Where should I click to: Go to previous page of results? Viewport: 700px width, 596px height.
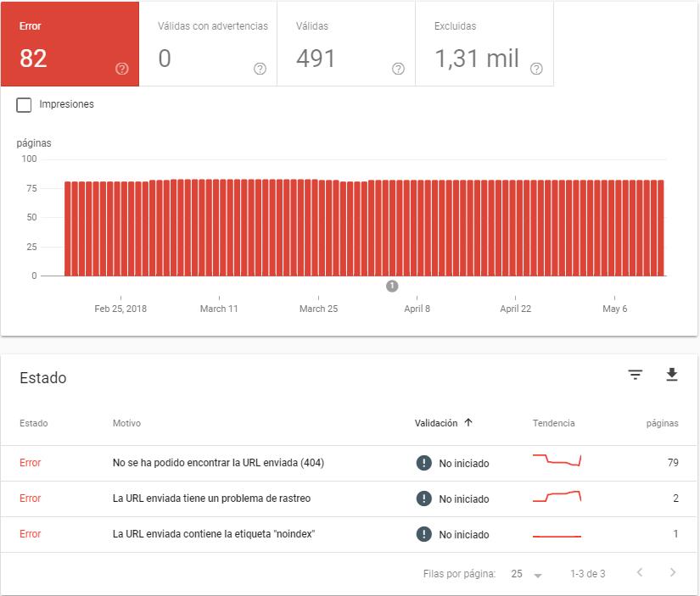coord(641,573)
